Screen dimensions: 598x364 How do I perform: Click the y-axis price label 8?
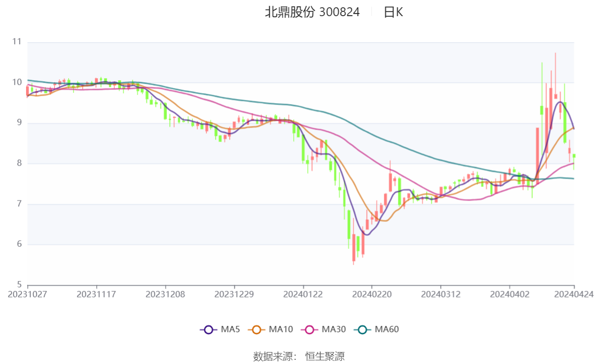click(x=18, y=164)
